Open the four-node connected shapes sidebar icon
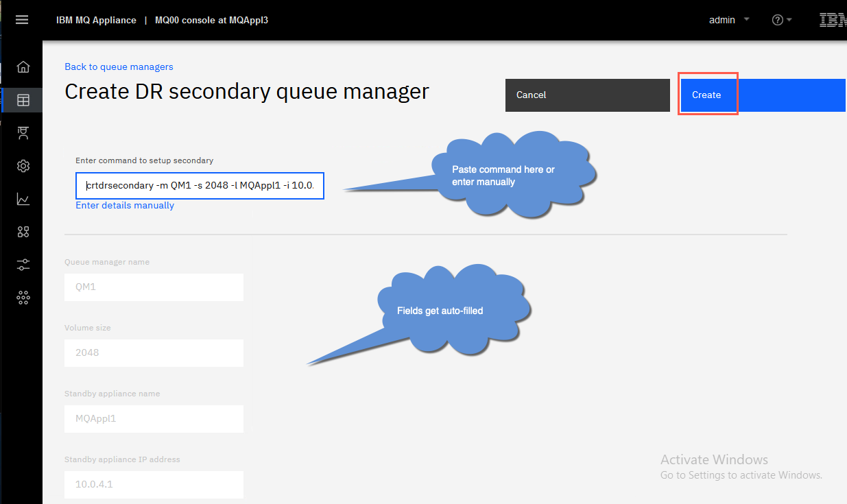This screenshot has width=847, height=504. [23, 232]
